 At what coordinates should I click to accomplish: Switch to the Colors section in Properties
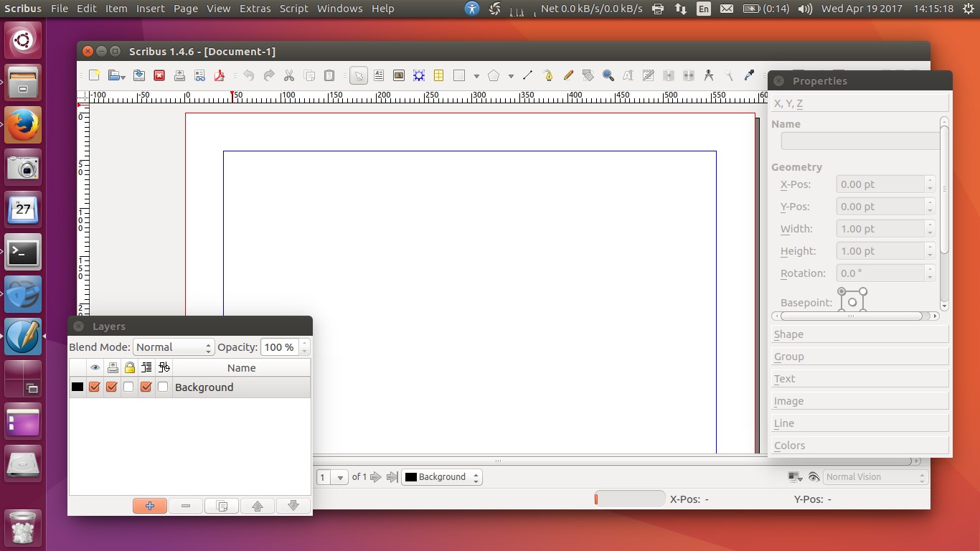(x=859, y=445)
